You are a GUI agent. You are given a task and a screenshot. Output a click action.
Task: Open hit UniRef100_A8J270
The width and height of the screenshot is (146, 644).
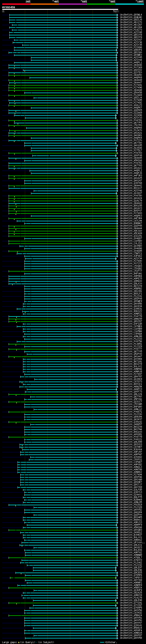coord(131,22)
